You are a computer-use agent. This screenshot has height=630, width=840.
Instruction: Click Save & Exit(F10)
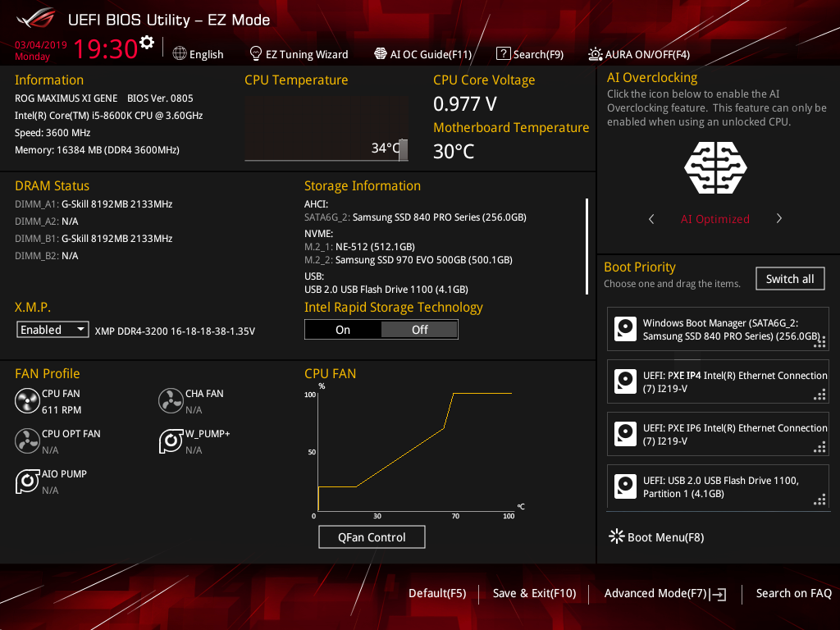pyautogui.click(x=534, y=593)
